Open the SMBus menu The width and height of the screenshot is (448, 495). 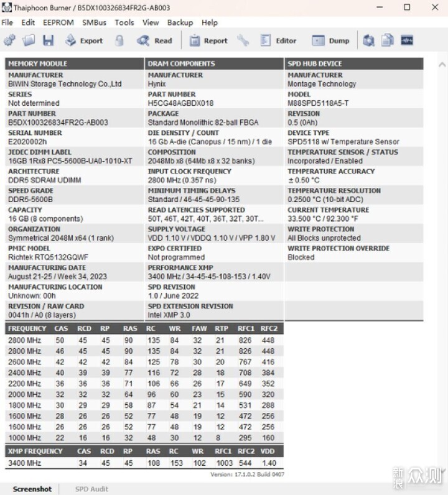[94, 22]
